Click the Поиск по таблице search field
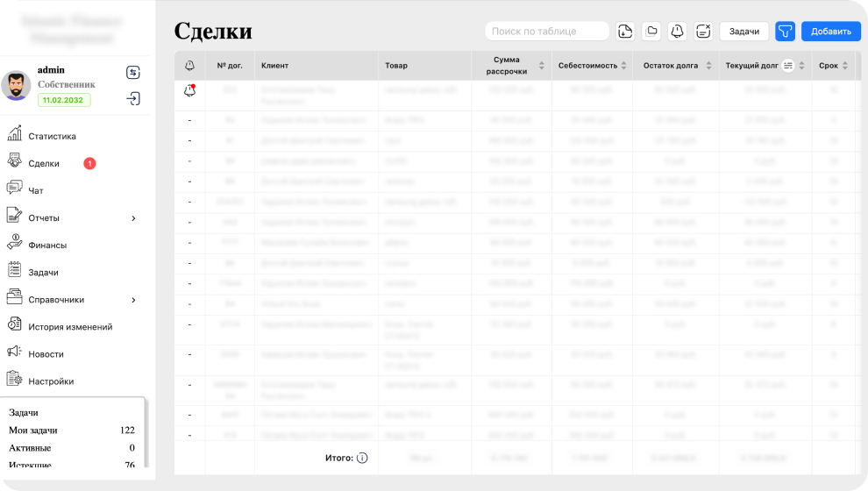 tap(546, 32)
